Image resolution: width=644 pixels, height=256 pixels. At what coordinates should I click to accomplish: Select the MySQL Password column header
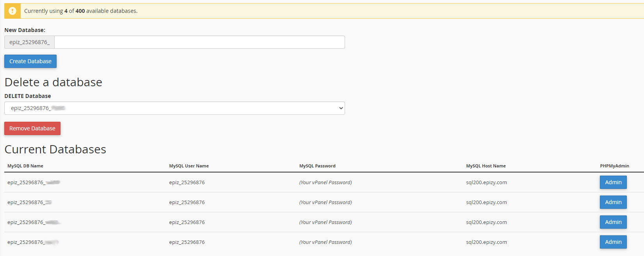pos(317,166)
